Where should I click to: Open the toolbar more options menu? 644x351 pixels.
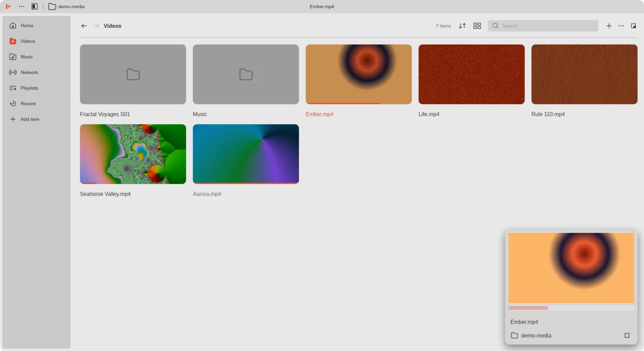(621, 26)
